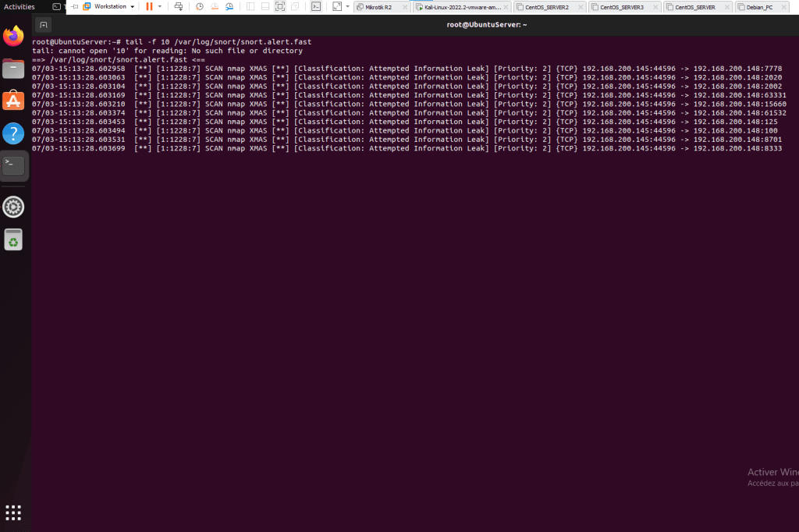The image size is (799, 532).
Task: Open the Trash from the dock
Action: tap(13, 239)
